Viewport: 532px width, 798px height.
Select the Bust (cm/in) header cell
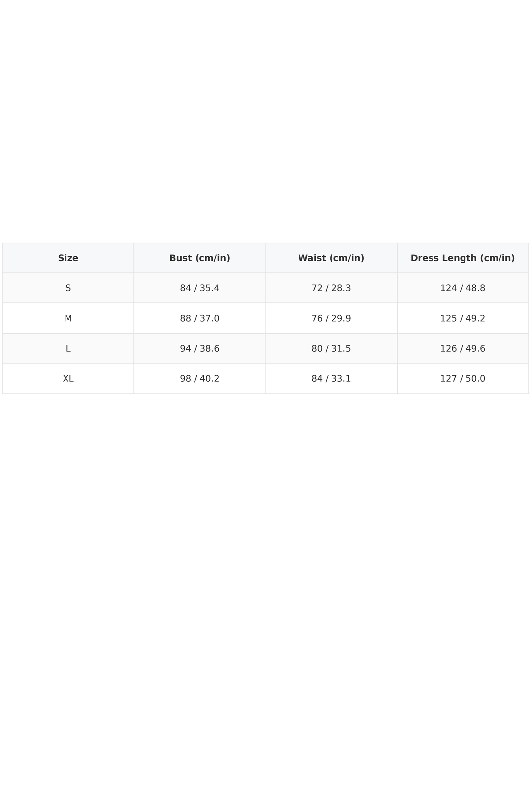click(x=199, y=258)
